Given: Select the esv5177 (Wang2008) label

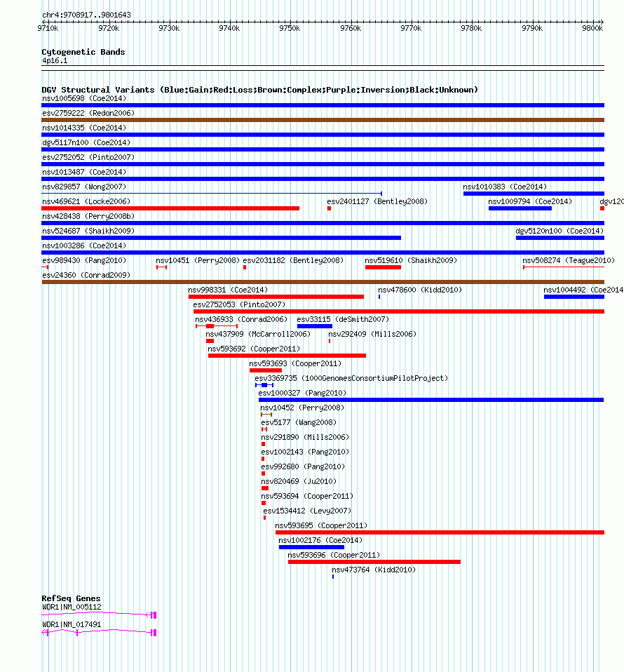Looking at the screenshot, I should 299,422.
